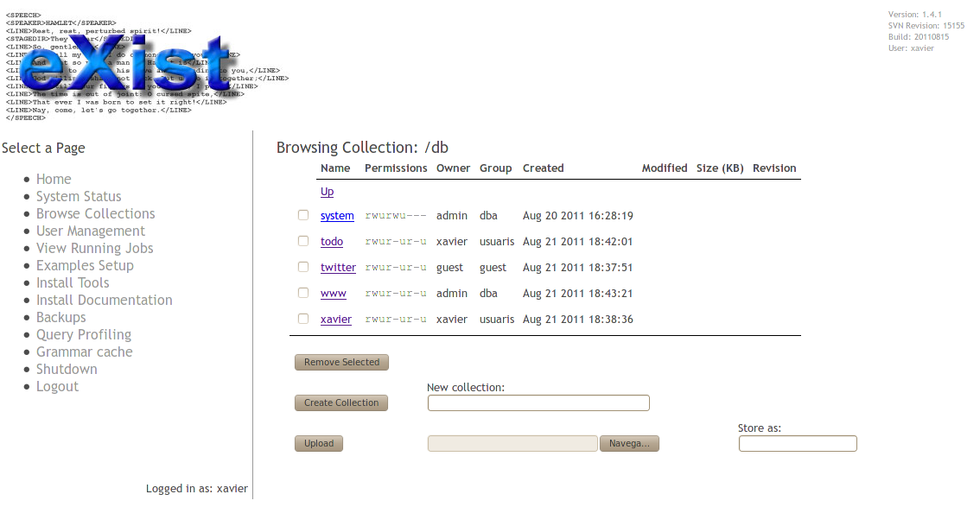980x526 pixels.
Task: Click the Navega... file browse button
Action: tap(629, 443)
